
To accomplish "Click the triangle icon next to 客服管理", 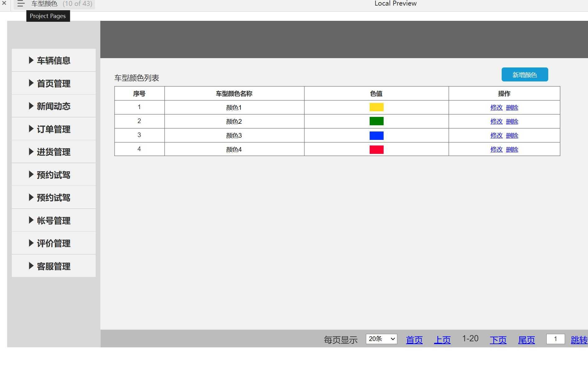I will [31, 266].
